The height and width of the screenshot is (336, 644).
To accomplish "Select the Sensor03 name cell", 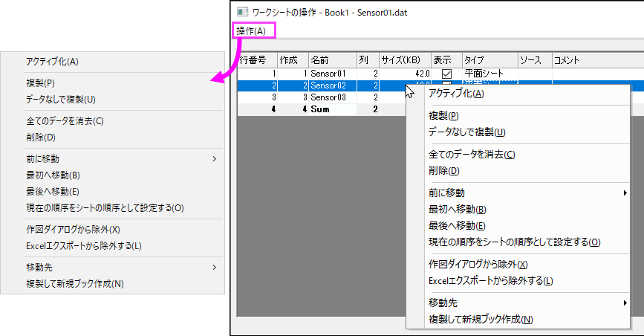I will point(332,97).
